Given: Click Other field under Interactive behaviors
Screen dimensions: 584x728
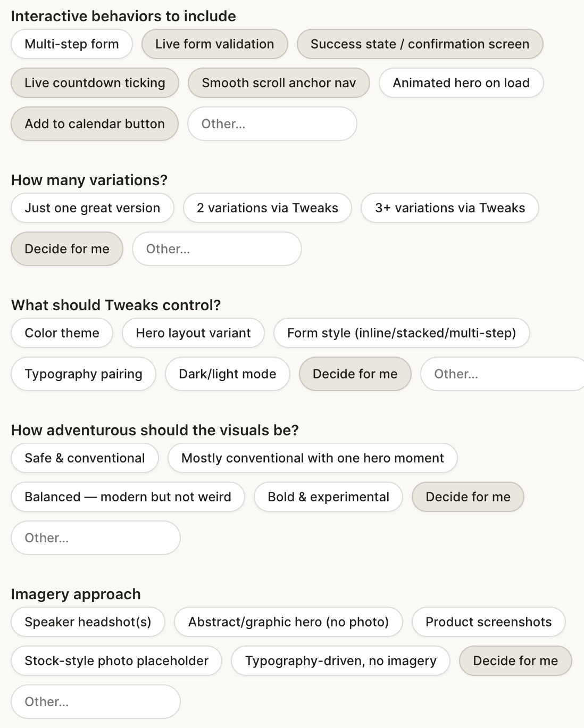Looking at the screenshot, I should click(x=272, y=124).
